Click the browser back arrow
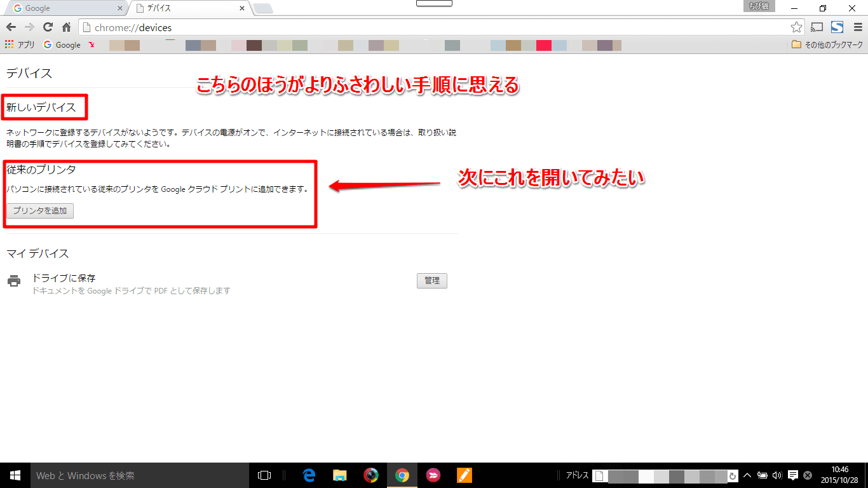The image size is (868, 488). (11, 27)
